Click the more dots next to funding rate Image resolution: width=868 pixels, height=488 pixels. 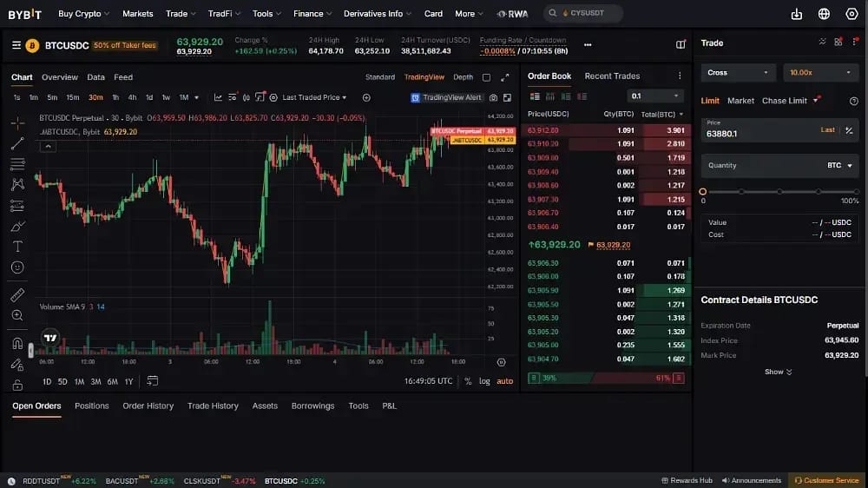(x=588, y=45)
